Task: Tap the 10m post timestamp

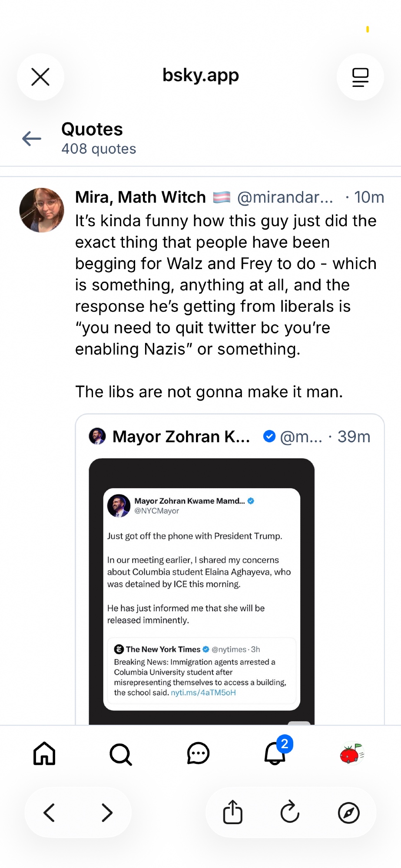Action: 369,197
